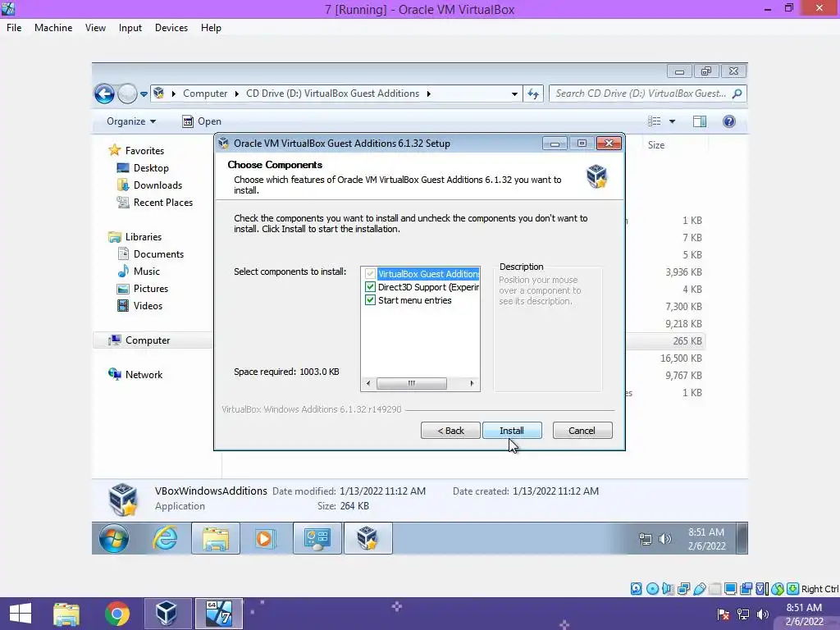Screen dimensions: 840x630
Task: Open the Help menu
Action: pyautogui.click(x=211, y=28)
